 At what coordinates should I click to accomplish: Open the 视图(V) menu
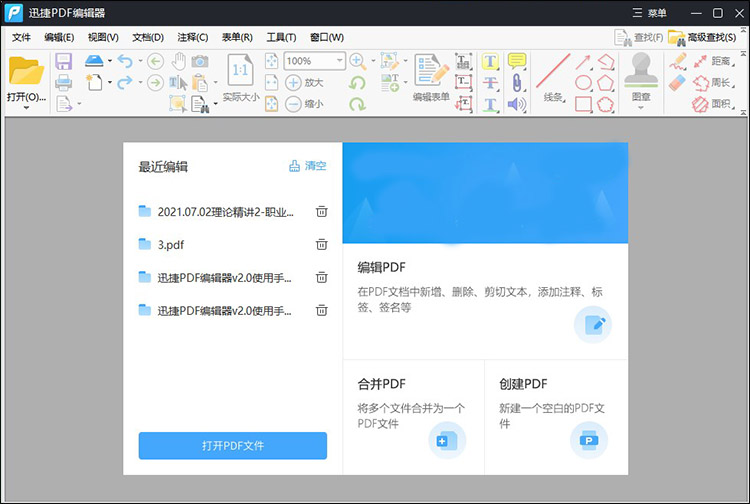(x=103, y=37)
